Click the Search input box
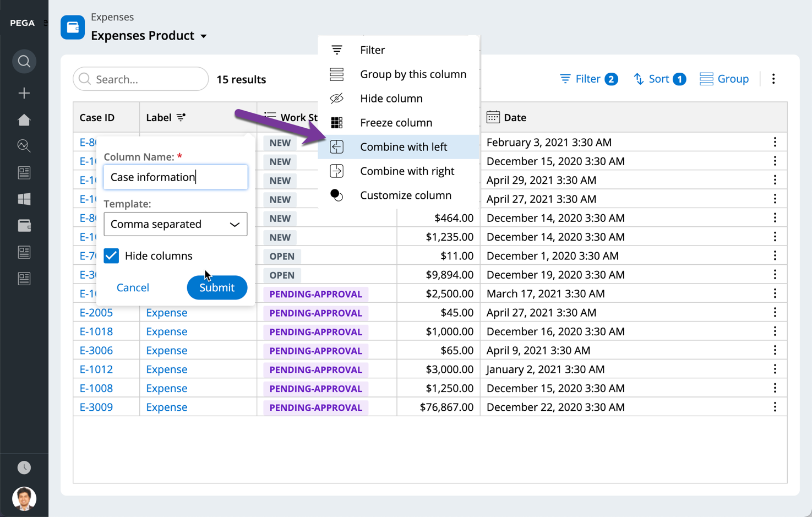 pyautogui.click(x=141, y=79)
